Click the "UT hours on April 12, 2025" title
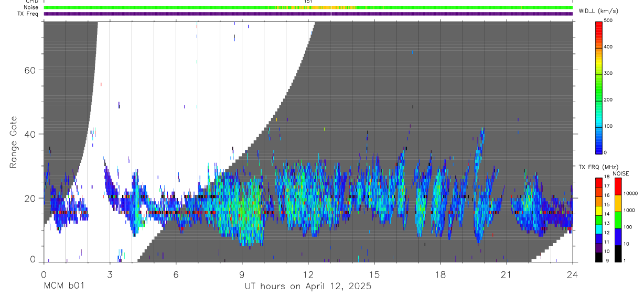Image resolution: width=644 pixels, height=297 pixels. point(308,286)
